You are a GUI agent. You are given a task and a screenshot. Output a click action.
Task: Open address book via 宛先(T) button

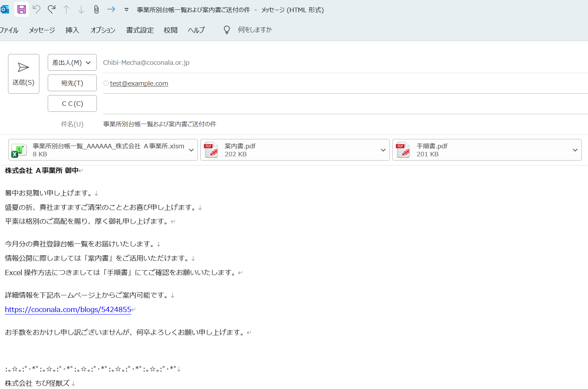click(x=72, y=83)
